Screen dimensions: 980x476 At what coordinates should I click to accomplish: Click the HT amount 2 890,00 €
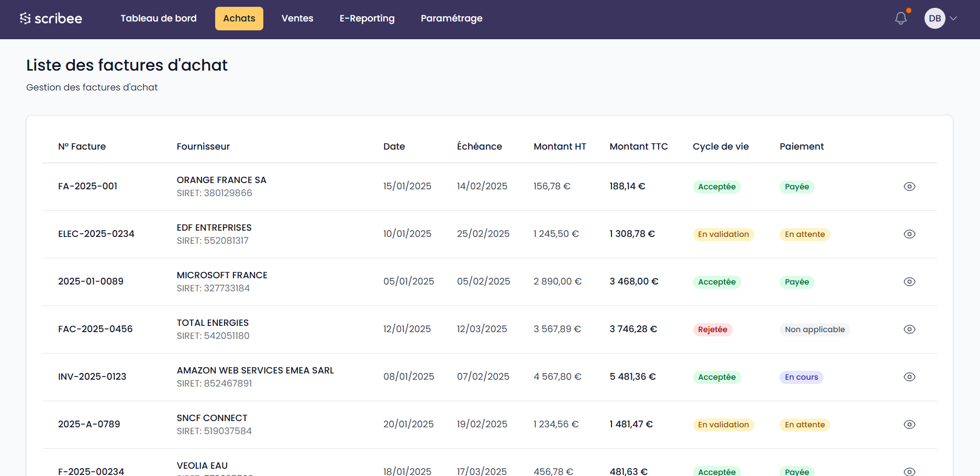[558, 281]
